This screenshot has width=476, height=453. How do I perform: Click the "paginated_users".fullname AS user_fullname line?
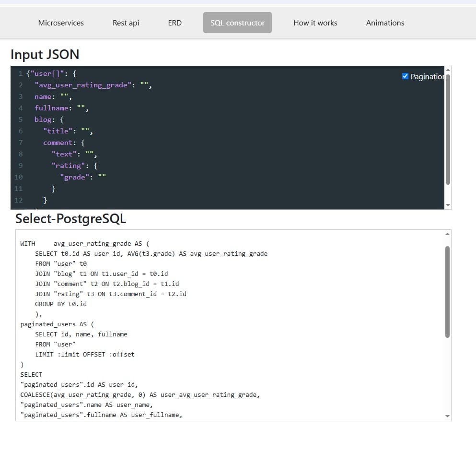tap(101, 415)
